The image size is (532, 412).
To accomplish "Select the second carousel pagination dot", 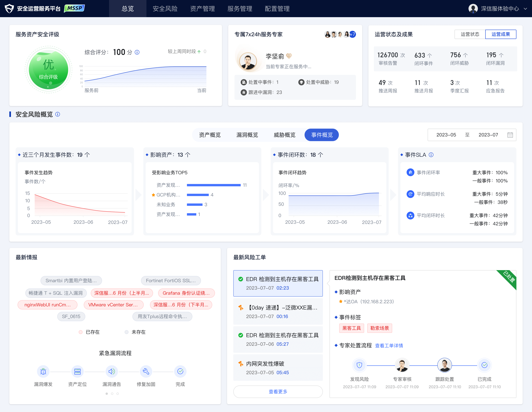I will [x=112, y=393].
